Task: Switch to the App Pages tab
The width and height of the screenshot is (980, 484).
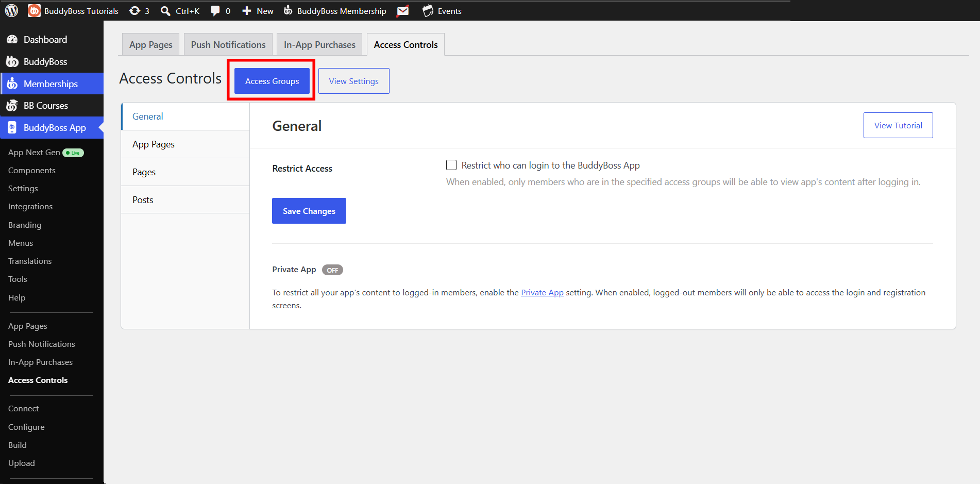Action: coord(151,44)
